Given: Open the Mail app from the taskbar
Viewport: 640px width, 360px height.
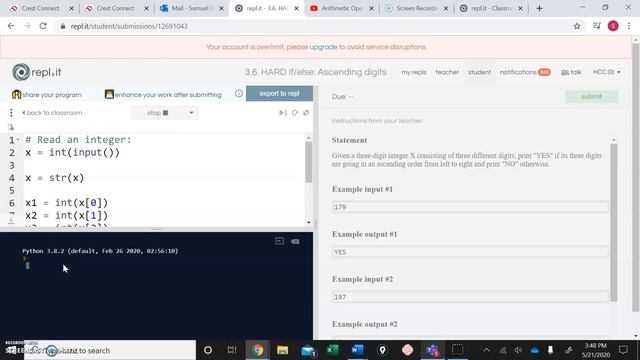Looking at the screenshot, I should click(x=308, y=350).
